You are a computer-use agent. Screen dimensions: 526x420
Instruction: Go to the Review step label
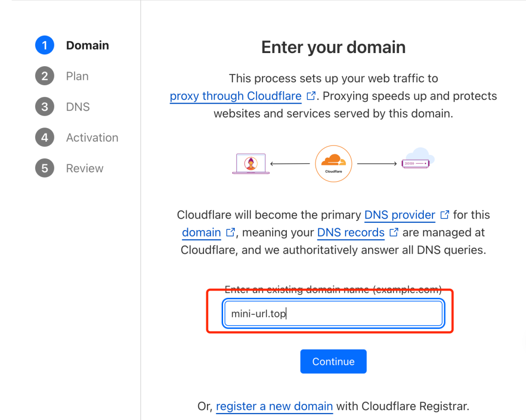point(85,168)
